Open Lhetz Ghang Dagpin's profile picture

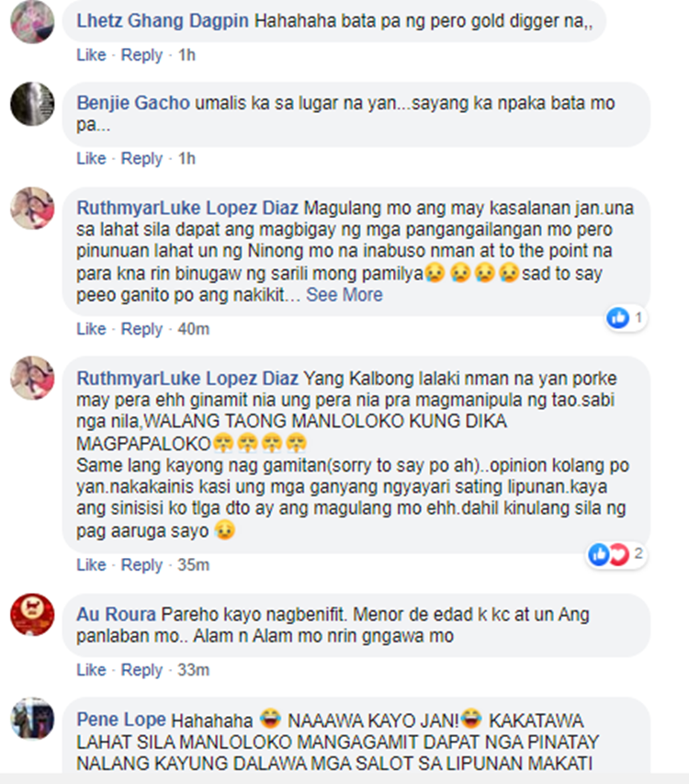tap(32, 21)
